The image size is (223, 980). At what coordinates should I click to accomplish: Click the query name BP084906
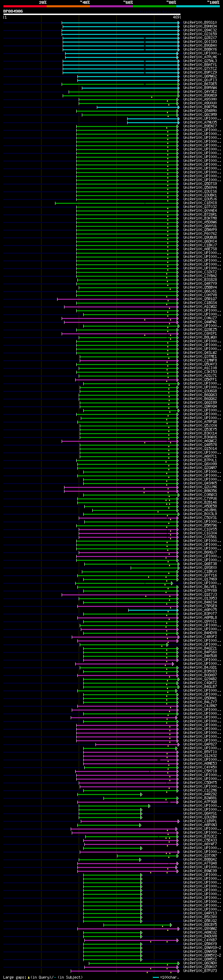pyautogui.click(x=13, y=12)
